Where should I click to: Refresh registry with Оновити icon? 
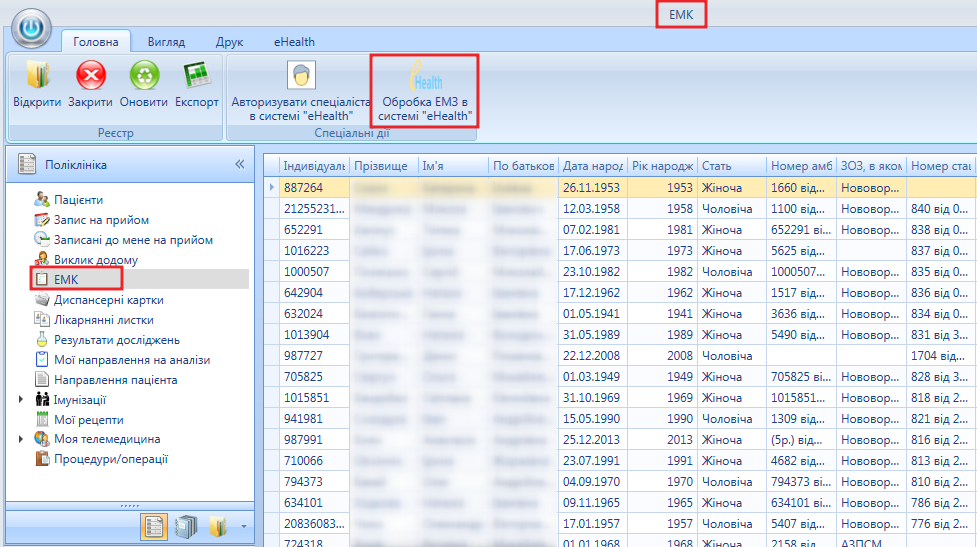coord(144,84)
